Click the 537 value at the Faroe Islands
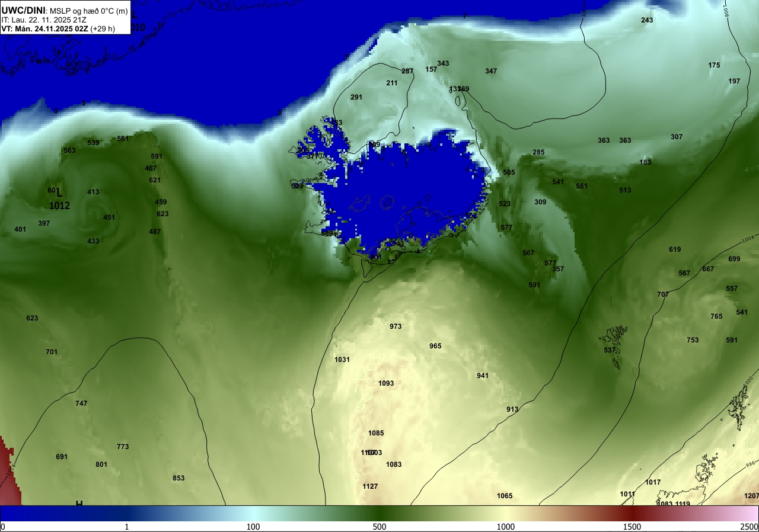759x532 pixels. pyautogui.click(x=610, y=350)
